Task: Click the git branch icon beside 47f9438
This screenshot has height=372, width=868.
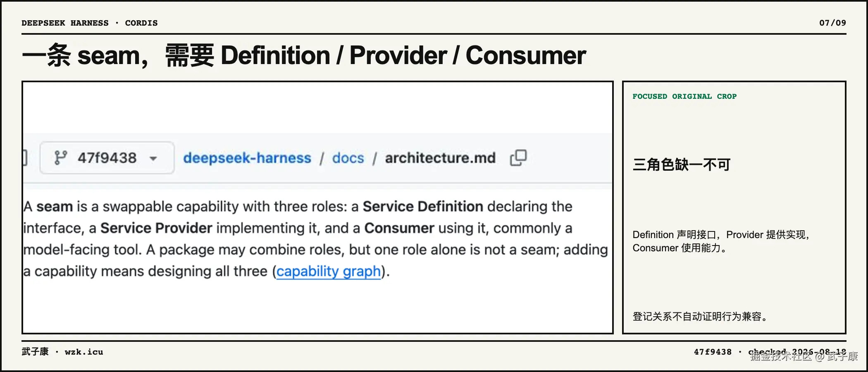Action: 60,158
